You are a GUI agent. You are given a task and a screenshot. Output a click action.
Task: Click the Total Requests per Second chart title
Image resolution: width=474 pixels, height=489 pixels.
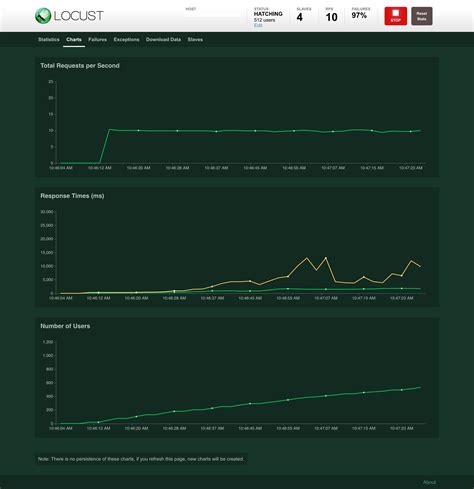click(80, 66)
